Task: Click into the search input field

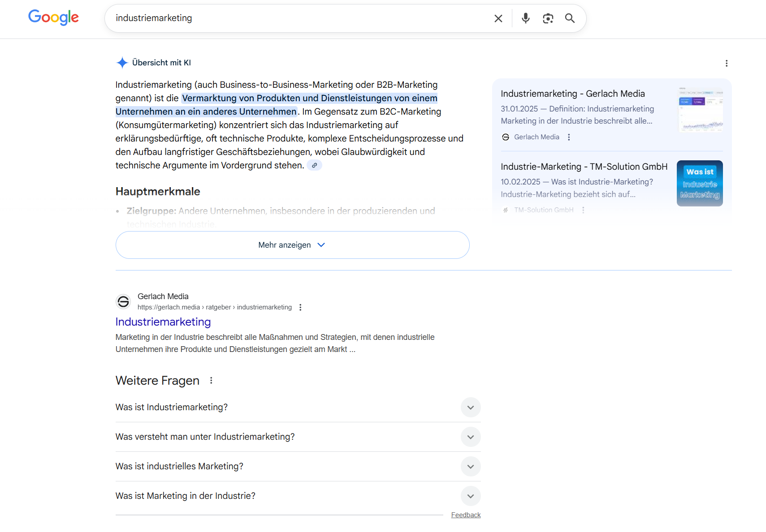Action: (296, 18)
